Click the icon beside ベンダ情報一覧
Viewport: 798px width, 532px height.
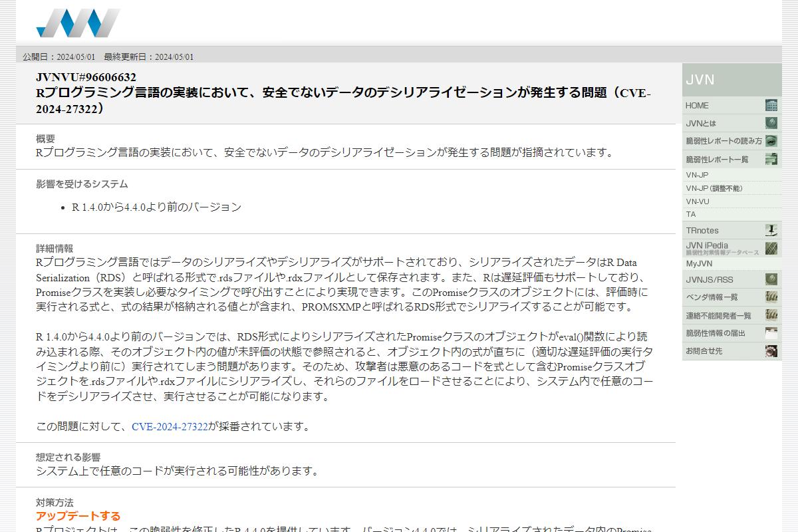coord(771,297)
